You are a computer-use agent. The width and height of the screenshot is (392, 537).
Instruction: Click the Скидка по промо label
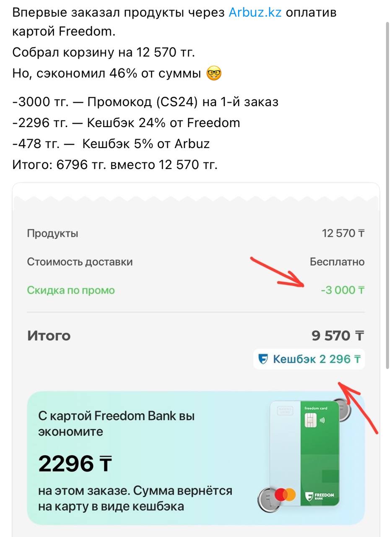pyautogui.click(x=71, y=290)
